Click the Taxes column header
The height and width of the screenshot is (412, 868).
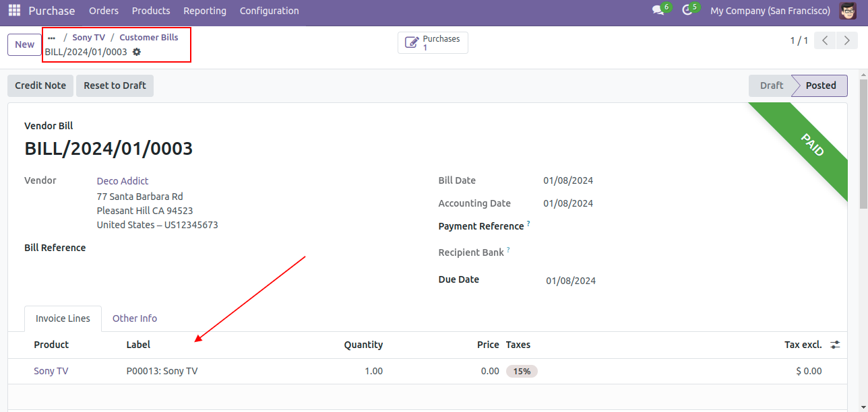[x=518, y=345]
